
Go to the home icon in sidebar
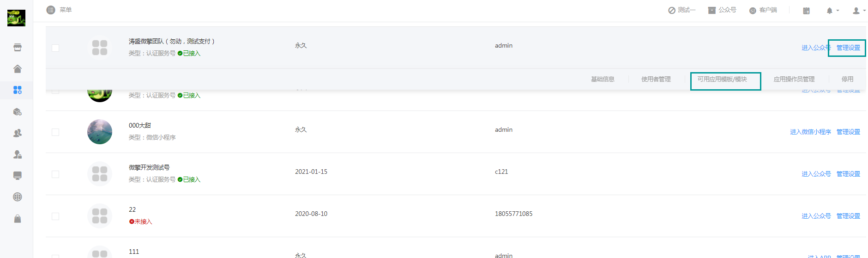(18, 69)
